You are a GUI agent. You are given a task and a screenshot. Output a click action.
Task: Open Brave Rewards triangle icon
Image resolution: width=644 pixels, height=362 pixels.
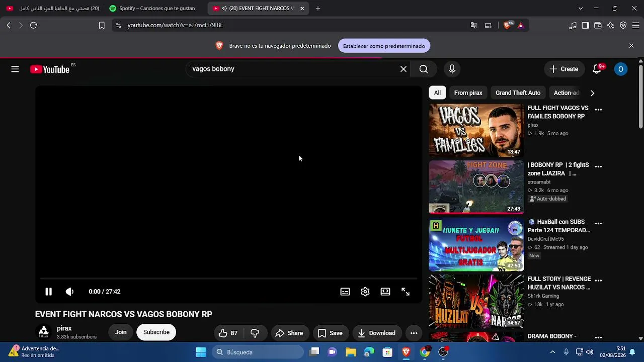[x=521, y=25]
